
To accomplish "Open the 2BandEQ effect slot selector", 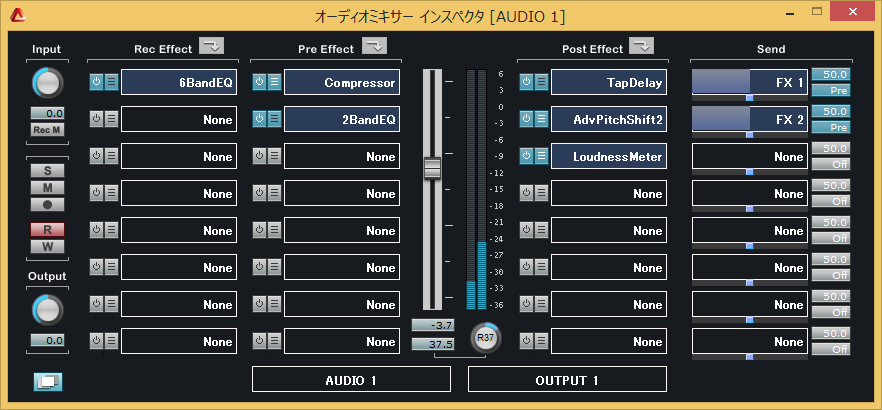I will (342, 119).
